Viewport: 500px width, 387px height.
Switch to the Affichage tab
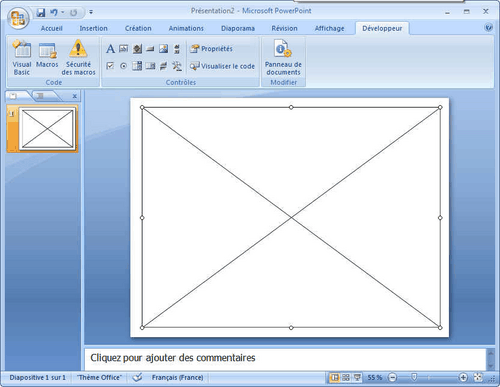click(x=329, y=28)
